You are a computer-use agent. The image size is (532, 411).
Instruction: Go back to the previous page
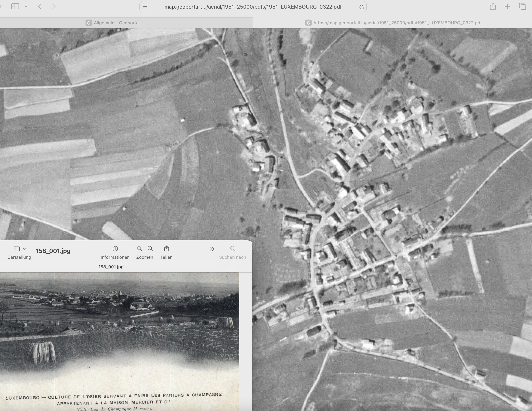40,7
